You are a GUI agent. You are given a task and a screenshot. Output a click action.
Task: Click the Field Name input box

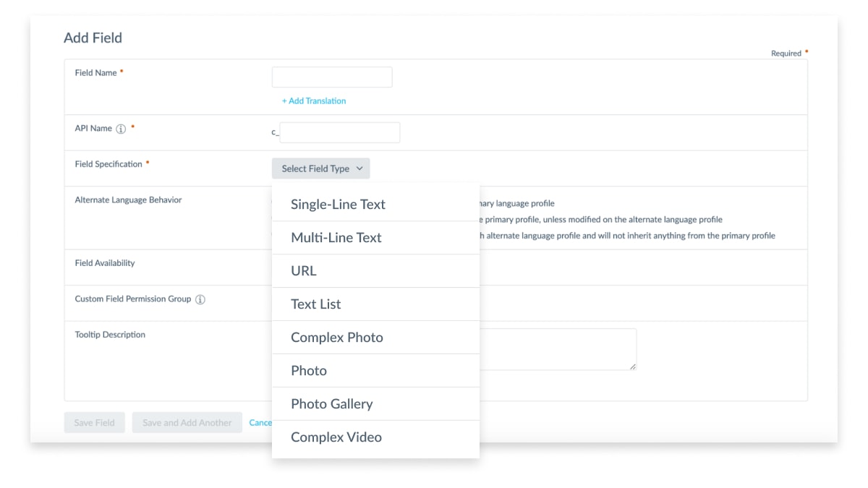coord(332,77)
